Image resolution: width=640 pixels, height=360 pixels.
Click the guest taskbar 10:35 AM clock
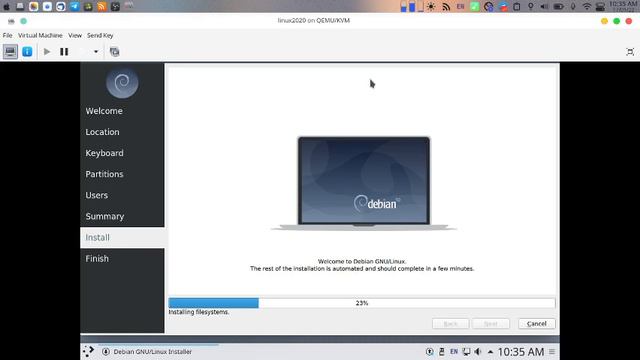tap(521, 352)
